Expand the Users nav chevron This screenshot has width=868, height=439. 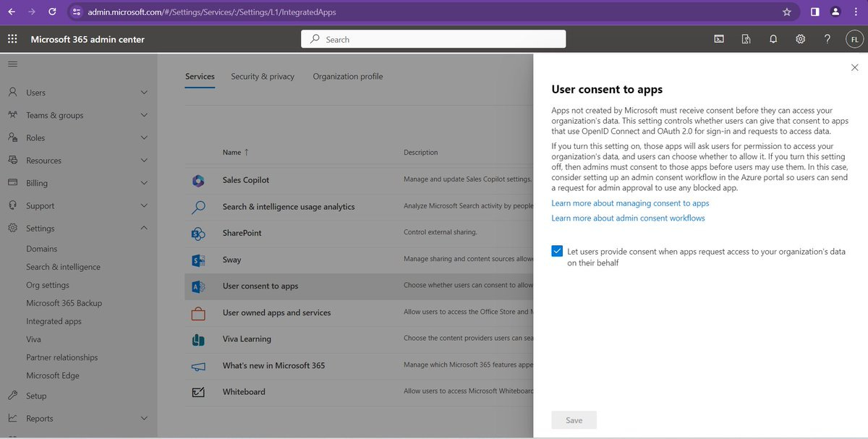[144, 93]
